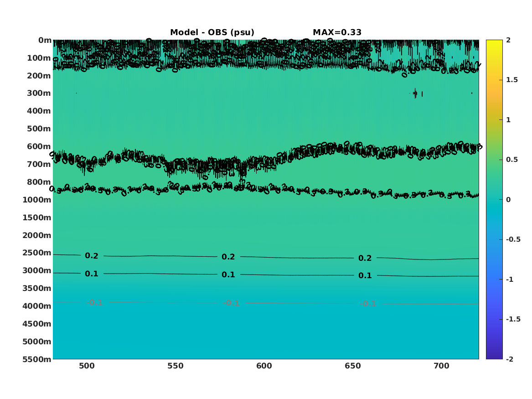Select the '200m' depth tick label
532x399 pixels.
[39, 76]
